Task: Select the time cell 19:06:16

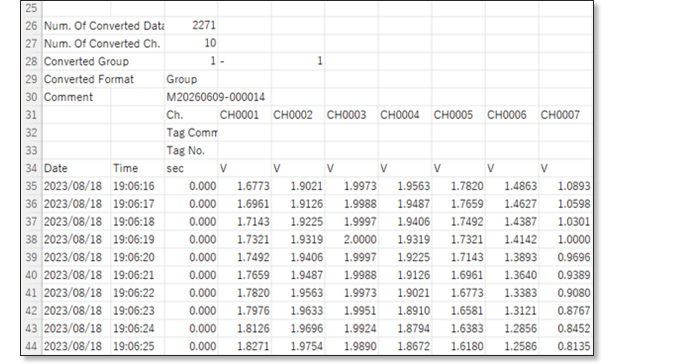Action: [137, 186]
